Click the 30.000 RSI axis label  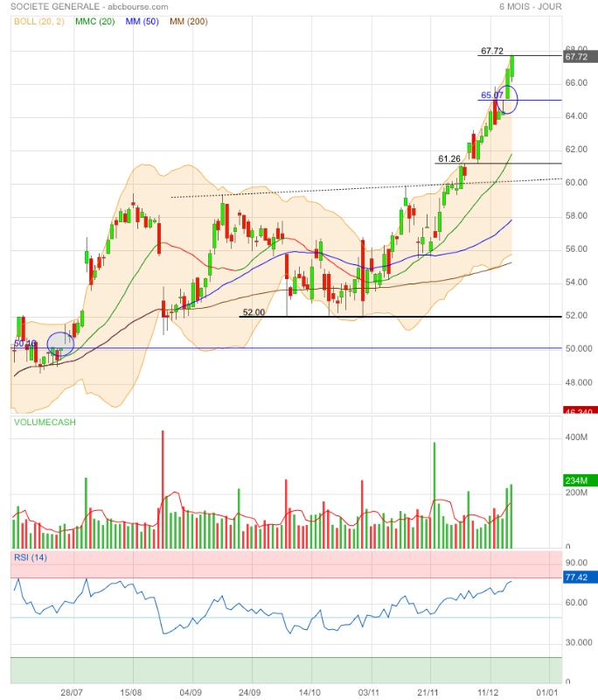click(x=579, y=642)
